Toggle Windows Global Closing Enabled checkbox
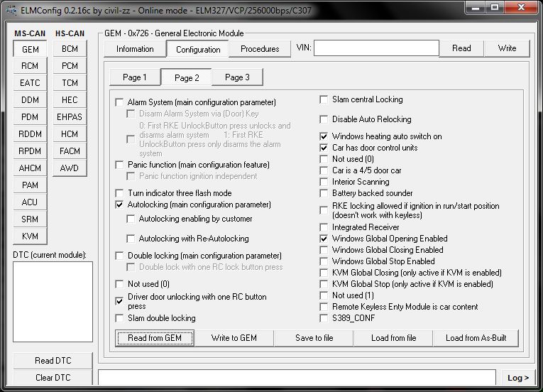Screen dimensions: 543x392 coord(324,250)
